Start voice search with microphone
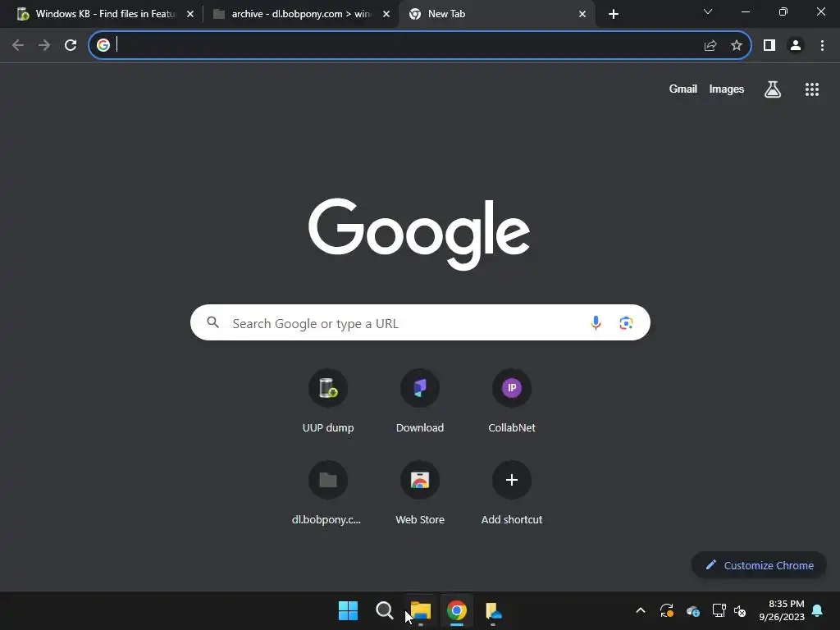Screen dimensions: 840x630 click(x=596, y=322)
